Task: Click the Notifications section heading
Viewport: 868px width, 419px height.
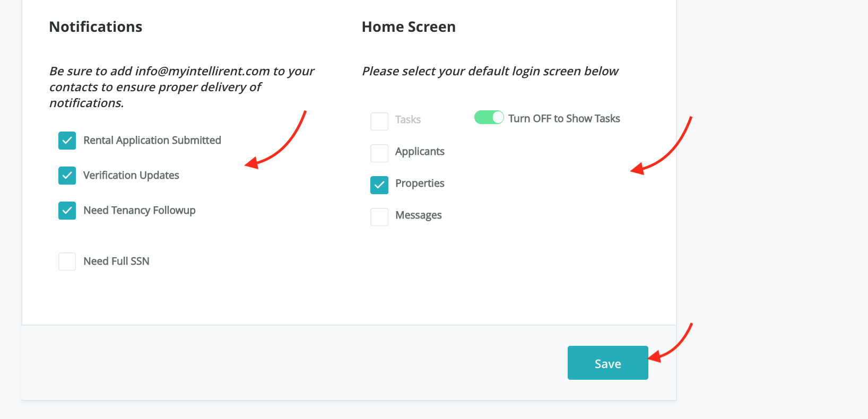Action: 96,27
